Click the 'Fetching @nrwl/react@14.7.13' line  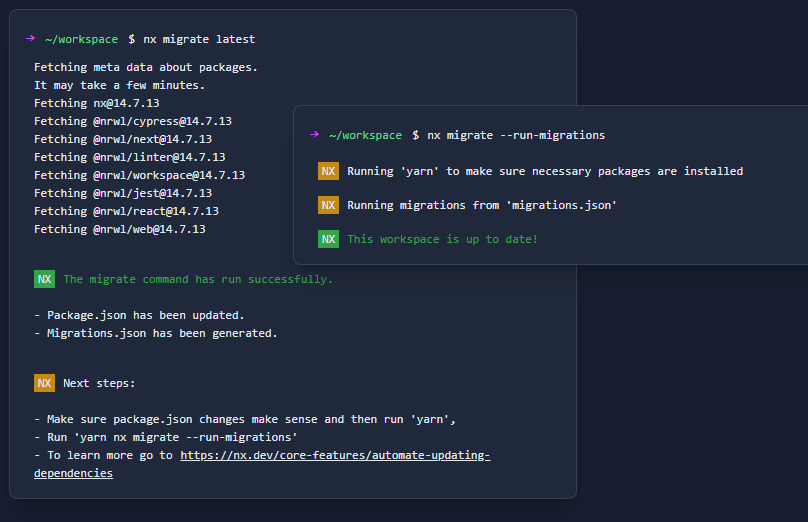click(x=126, y=211)
